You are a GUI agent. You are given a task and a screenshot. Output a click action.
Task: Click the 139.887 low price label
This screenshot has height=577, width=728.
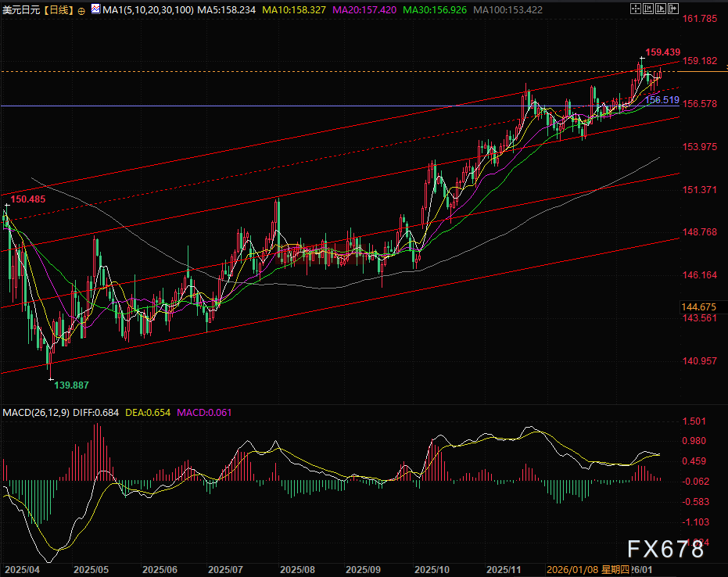click(x=69, y=385)
